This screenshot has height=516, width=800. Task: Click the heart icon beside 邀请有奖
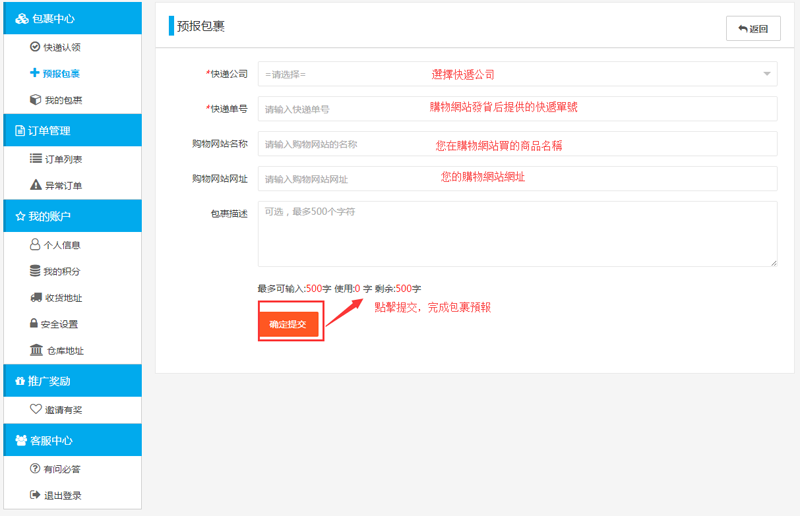click(x=35, y=410)
